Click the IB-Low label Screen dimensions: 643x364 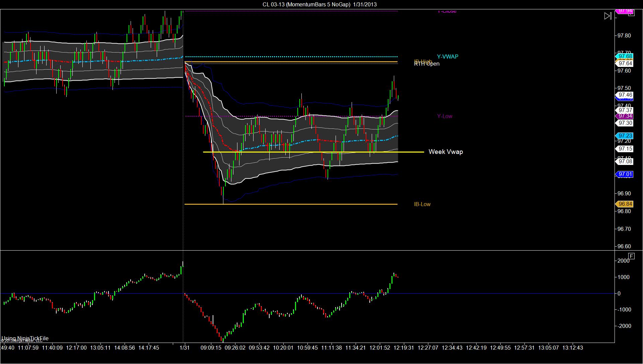[x=422, y=204]
